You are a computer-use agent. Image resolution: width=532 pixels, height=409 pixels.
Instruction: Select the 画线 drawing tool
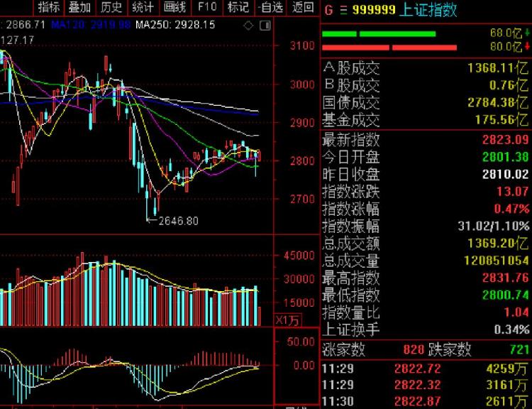(174, 7)
